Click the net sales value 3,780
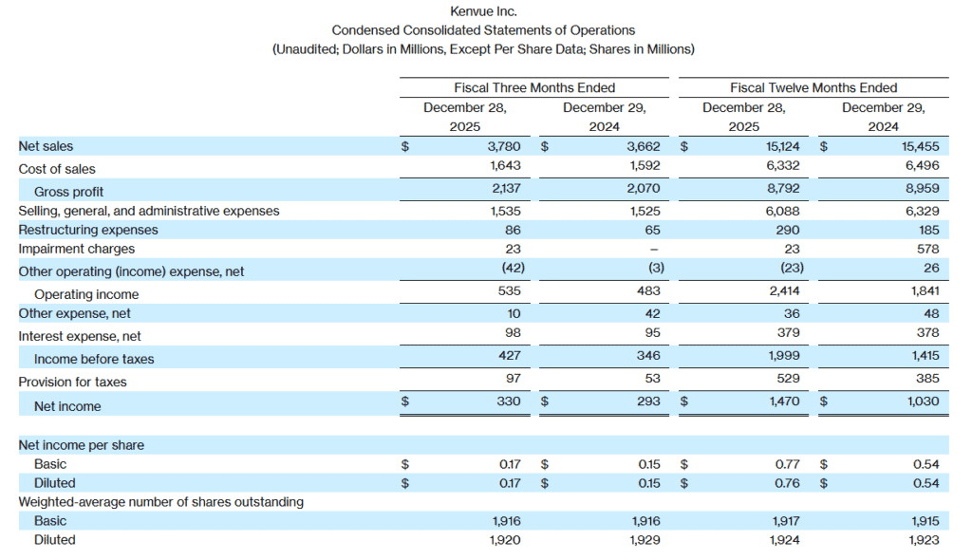 pos(504,146)
